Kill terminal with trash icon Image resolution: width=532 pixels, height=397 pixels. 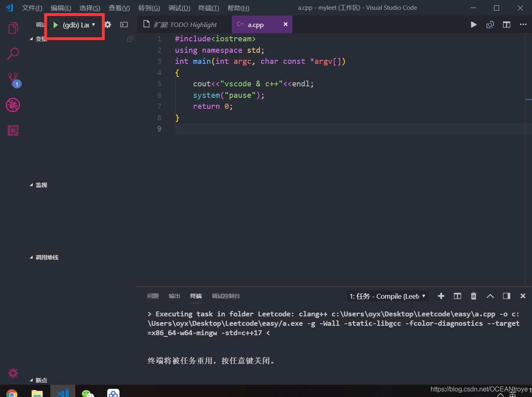tap(473, 296)
